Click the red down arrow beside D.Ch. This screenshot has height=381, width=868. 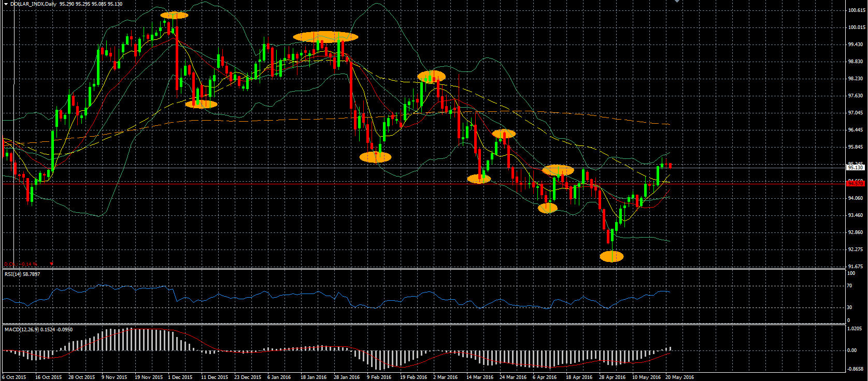point(51,264)
